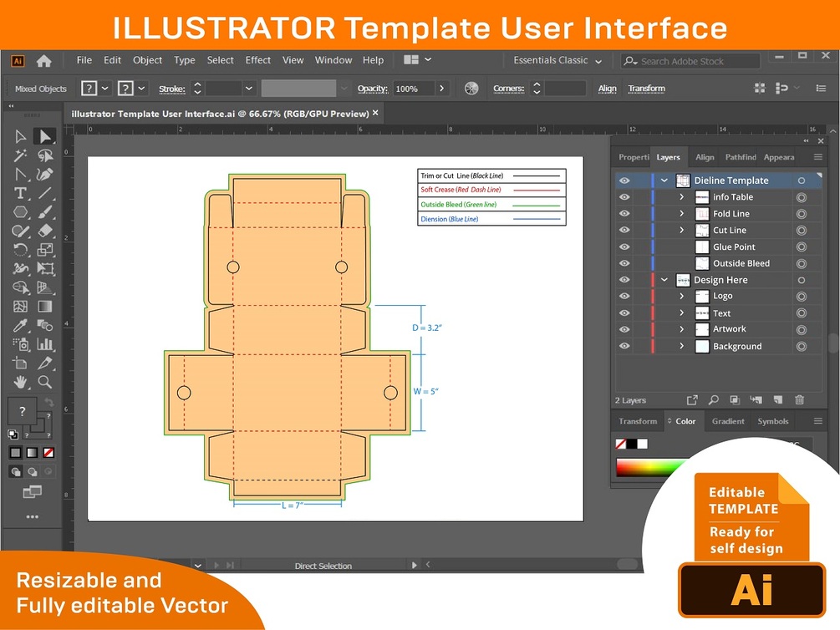Click the Opacity label link

coord(372,89)
